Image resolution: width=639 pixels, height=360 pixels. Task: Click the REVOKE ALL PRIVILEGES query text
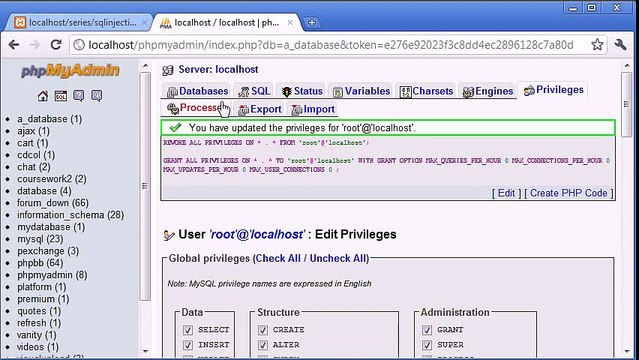pos(266,143)
